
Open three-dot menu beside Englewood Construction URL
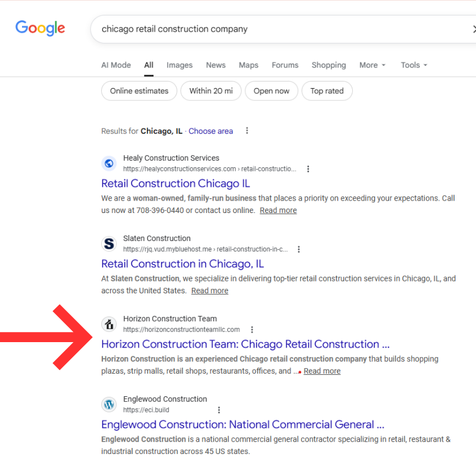click(219, 410)
